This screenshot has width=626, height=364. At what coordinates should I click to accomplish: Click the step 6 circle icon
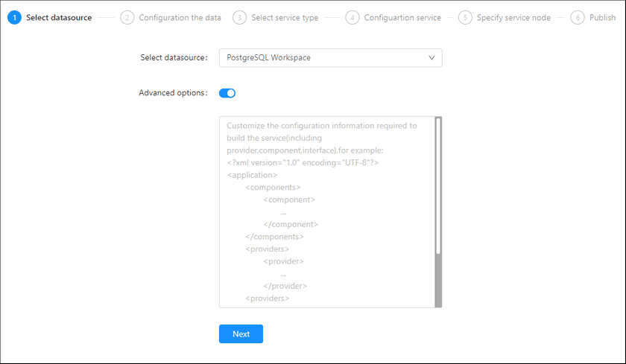tap(578, 18)
